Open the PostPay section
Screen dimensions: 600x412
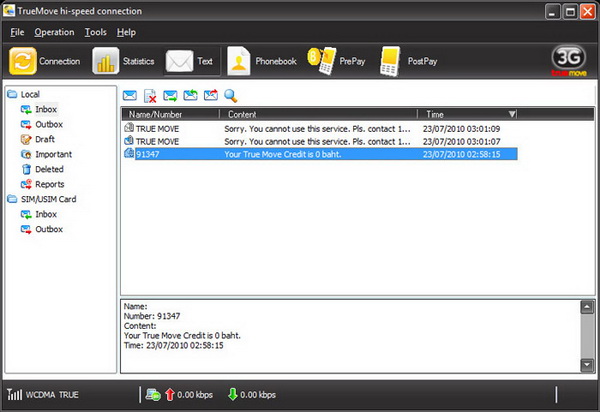pos(408,61)
